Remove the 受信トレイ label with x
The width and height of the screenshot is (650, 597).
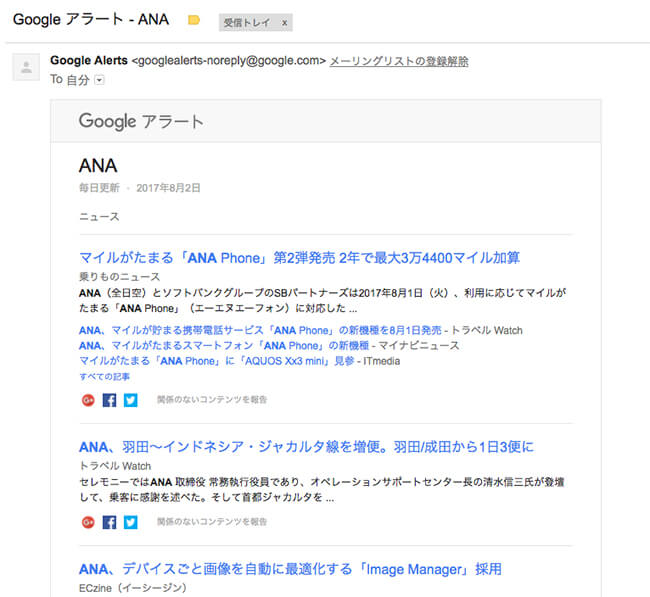click(x=285, y=23)
